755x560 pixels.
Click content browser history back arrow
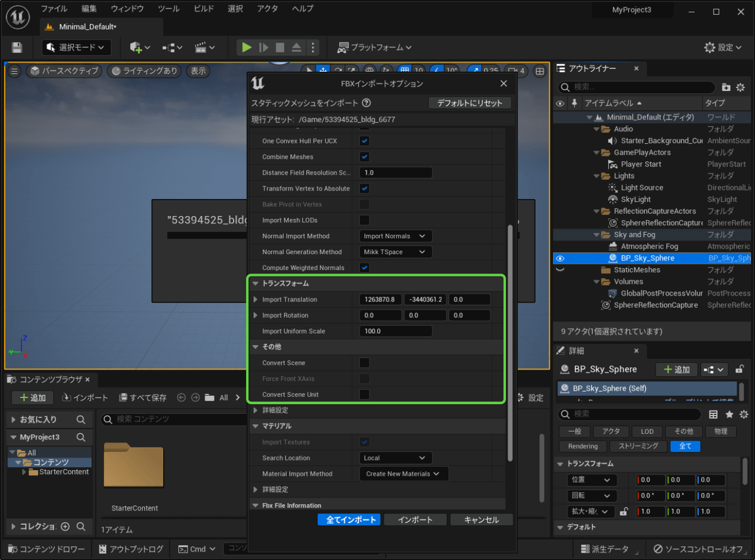point(181,397)
